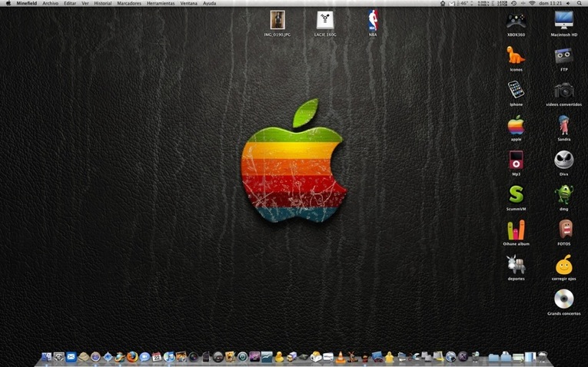This screenshot has width=588, height=367.
Task: Click the VLC cone icon in Dock
Action: pyautogui.click(x=340, y=357)
